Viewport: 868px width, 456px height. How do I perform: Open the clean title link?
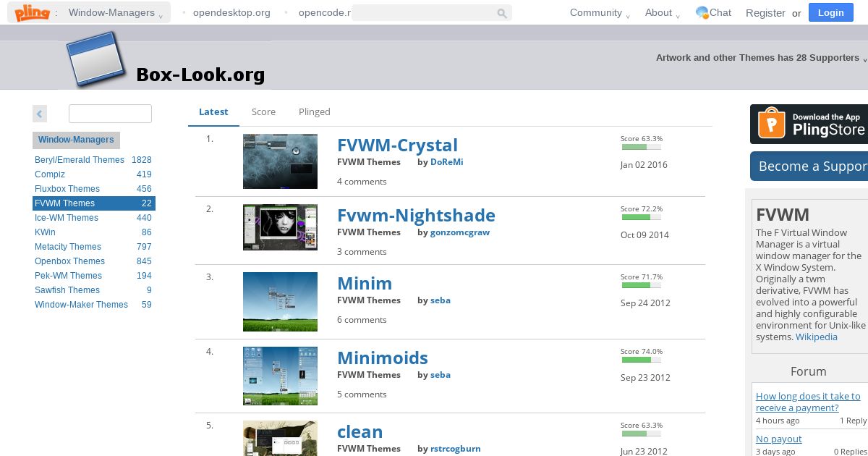(359, 431)
